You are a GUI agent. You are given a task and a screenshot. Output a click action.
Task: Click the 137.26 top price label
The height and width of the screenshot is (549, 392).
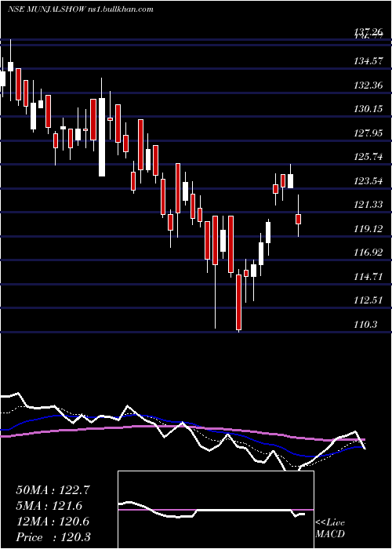click(x=368, y=33)
